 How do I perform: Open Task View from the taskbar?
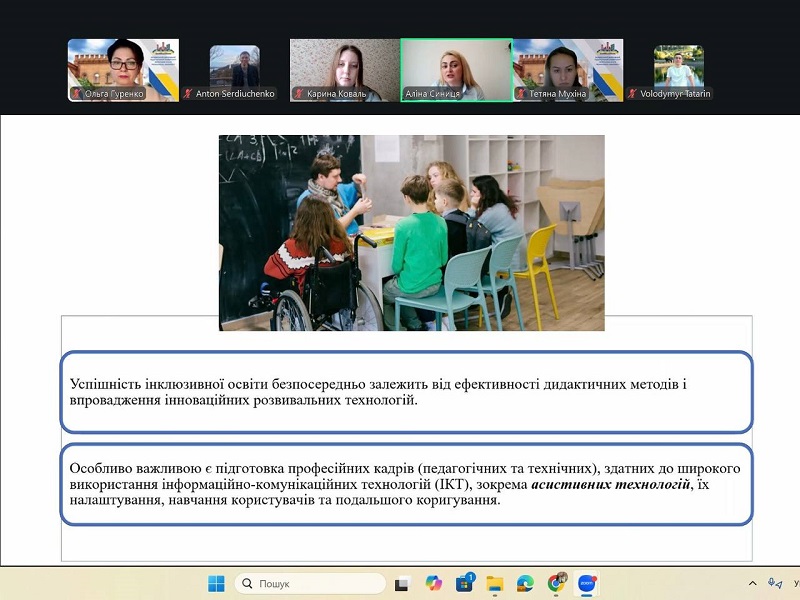[x=402, y=583]
